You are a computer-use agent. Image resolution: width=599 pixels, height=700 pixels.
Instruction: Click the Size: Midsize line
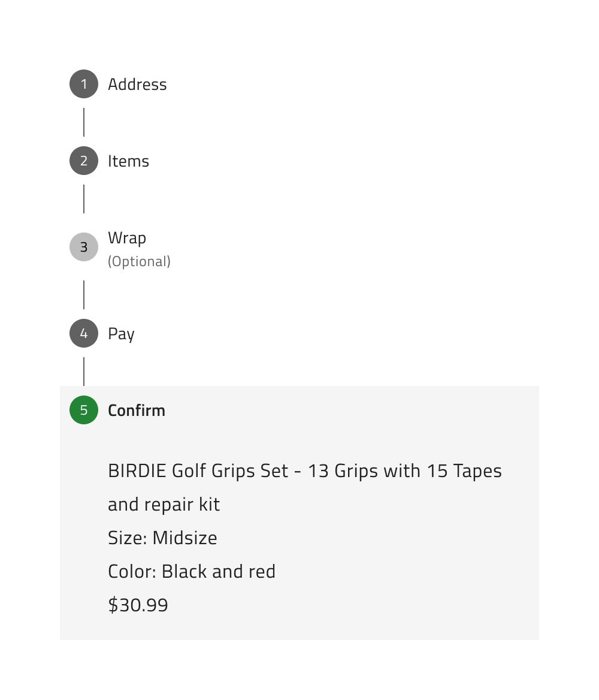tap(162, 538)
